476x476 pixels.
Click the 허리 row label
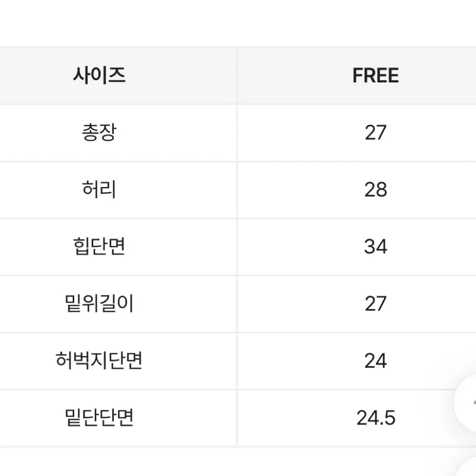[x=99, y=190]
